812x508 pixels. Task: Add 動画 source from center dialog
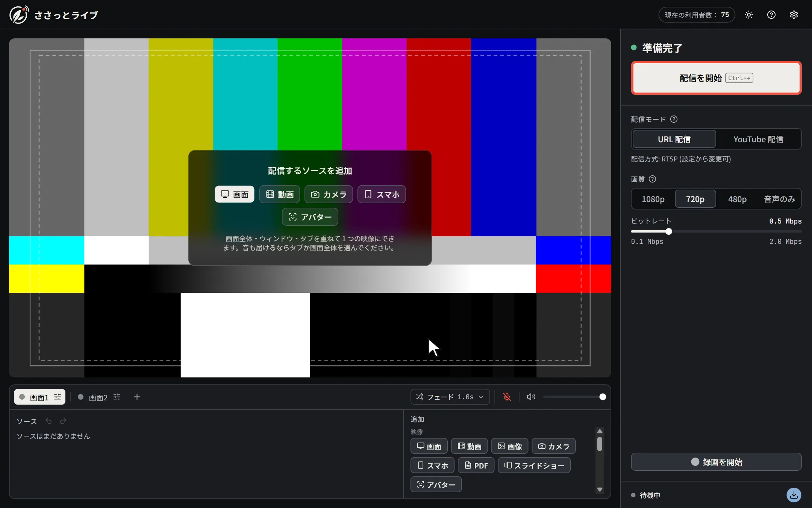280,194
